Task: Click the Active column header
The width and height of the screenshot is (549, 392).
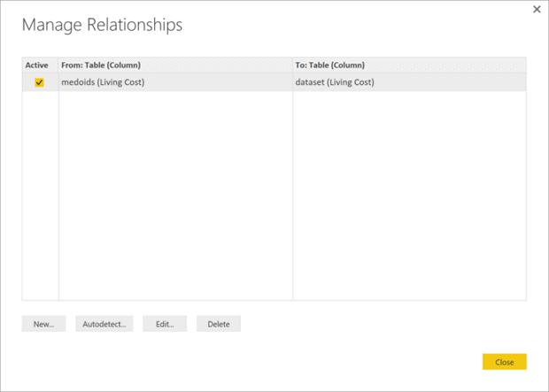Action: click(37, 65)
